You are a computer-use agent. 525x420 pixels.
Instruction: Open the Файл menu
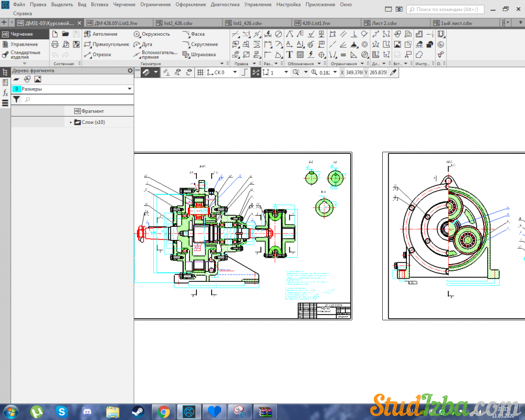pyautogui.click(x=19, y=5)
